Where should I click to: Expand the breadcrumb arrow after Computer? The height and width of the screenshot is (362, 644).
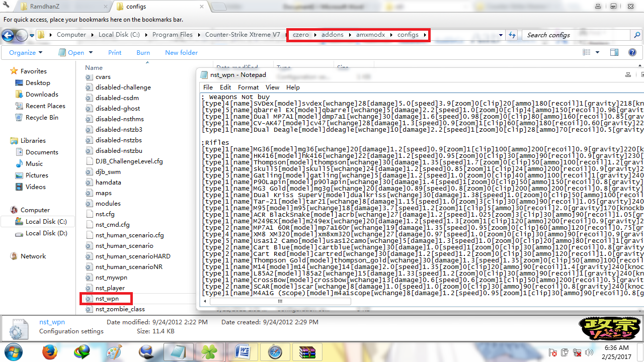pos(92,35)
